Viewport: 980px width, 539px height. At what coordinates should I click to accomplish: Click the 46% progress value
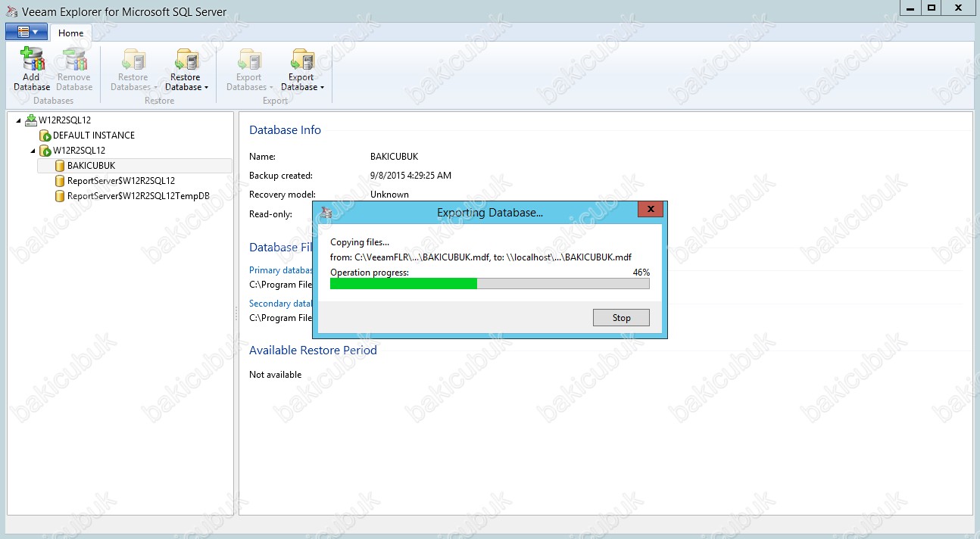(x=641, y=273)
